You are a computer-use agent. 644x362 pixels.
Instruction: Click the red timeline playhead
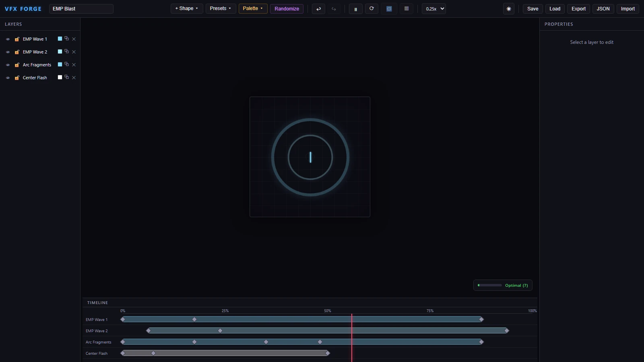pos(352,338)
